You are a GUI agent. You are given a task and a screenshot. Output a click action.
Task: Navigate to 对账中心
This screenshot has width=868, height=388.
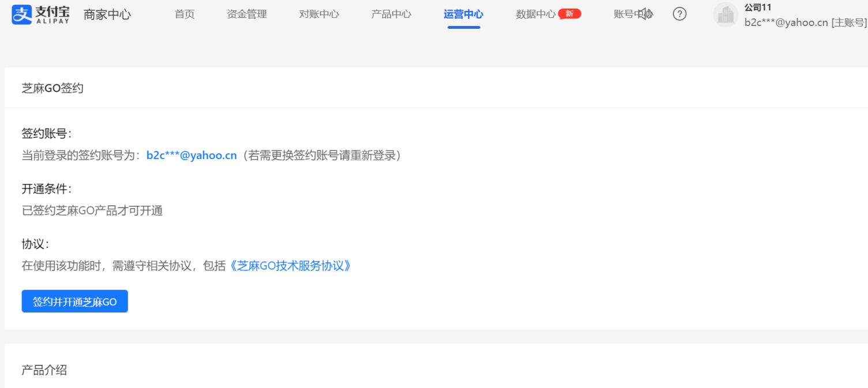pyautogui.click(x=319, y=14)
